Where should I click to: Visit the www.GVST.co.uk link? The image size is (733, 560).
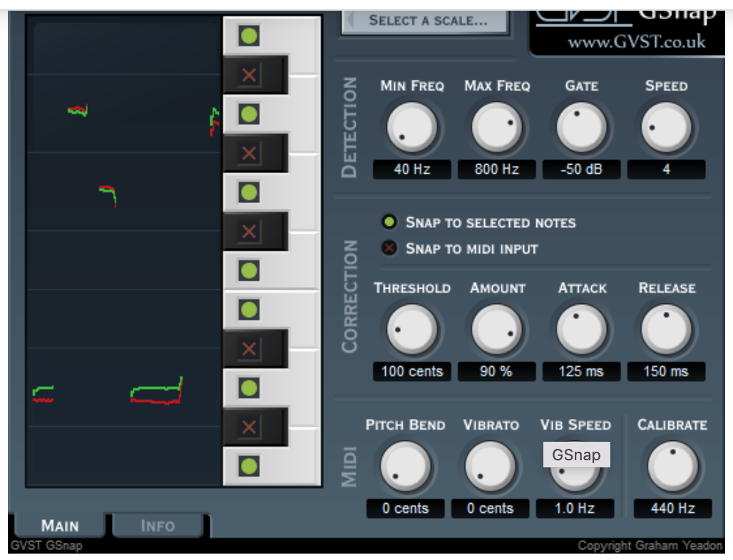click(x=636, y=42)
